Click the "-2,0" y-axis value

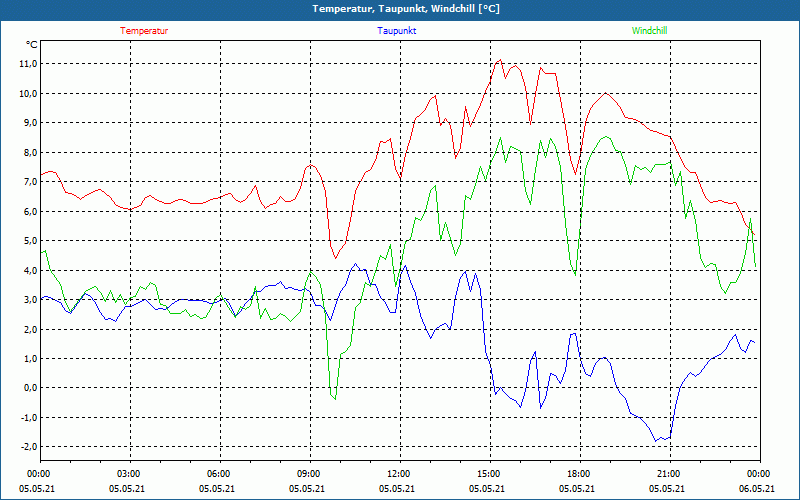29,447
